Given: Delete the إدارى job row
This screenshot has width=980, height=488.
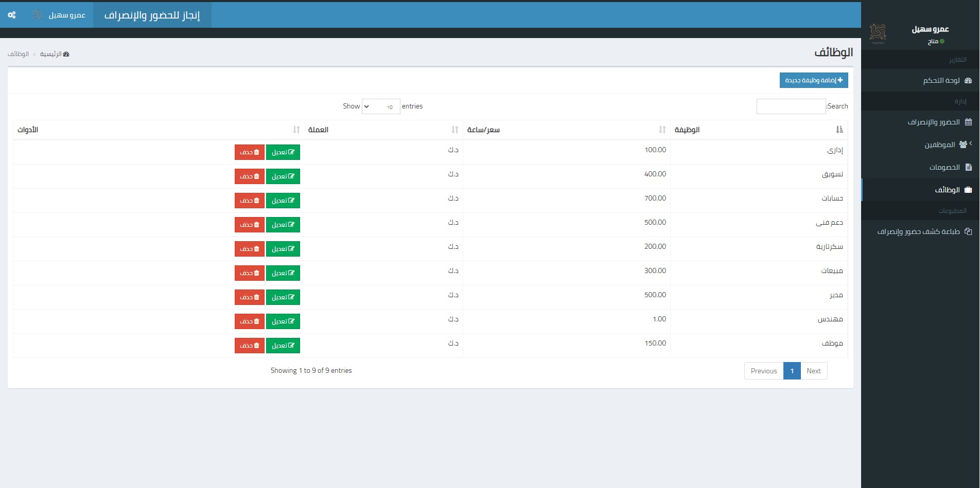Looking at the screenshot, I should coord(250,152).
